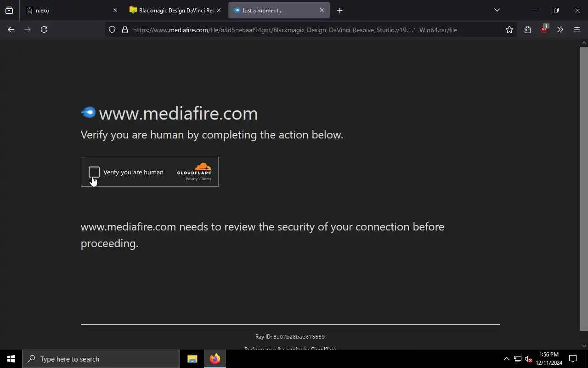The image size is (588, 368).
Task: Click the www.mediafire.com heading text
Action: pyautogui.click(x=178, y=114)
